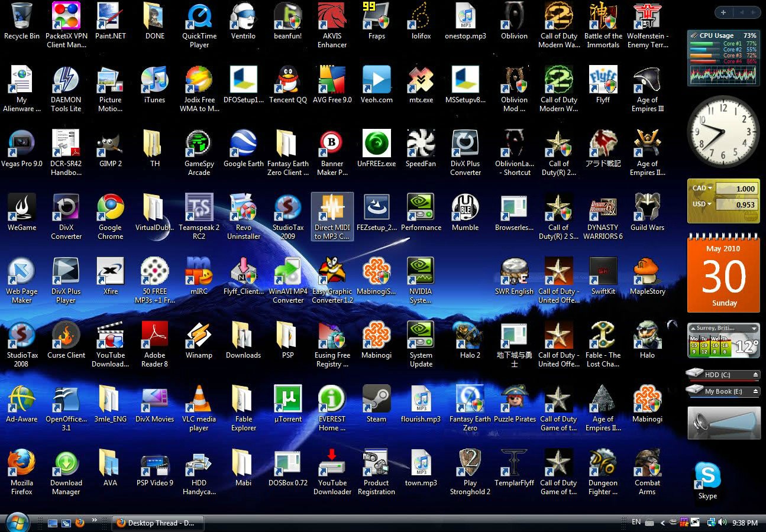Open the Direct MIDI to MP3 Converter icon

[332, 218]
